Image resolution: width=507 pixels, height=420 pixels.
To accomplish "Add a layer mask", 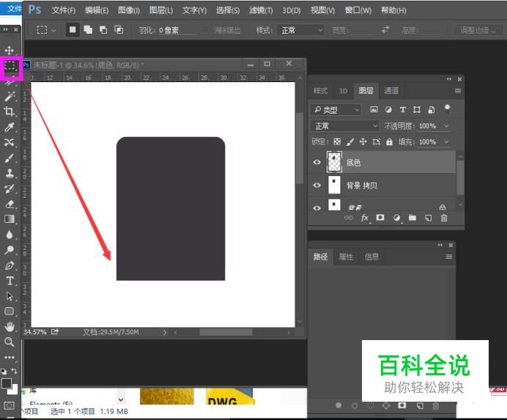I will (380, 218).
